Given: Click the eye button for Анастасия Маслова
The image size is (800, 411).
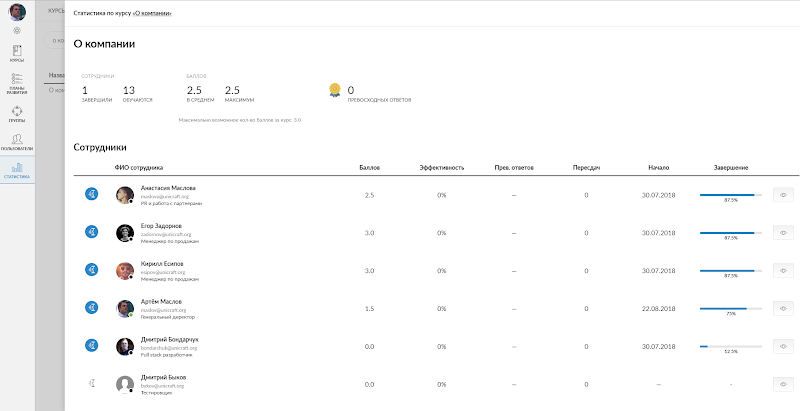Looking at the screenshot, I should 783,194.
